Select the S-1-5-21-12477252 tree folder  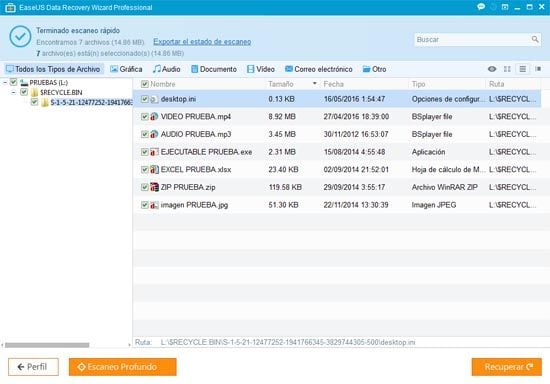click(91, 102)
